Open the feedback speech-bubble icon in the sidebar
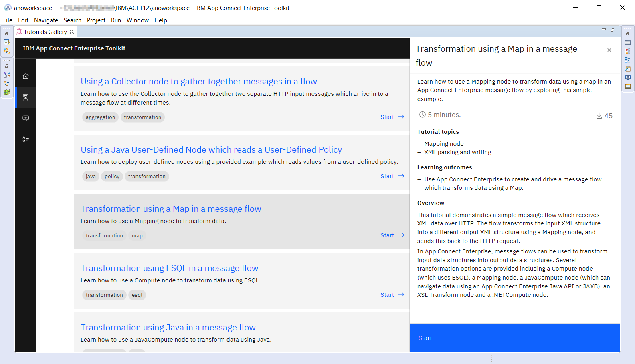 coord(26,118)
